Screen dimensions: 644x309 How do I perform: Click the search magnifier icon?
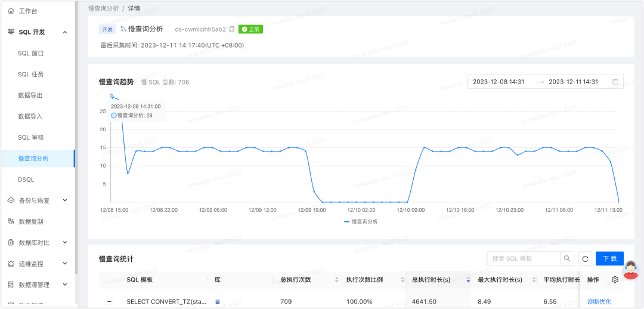coord(567,258)
